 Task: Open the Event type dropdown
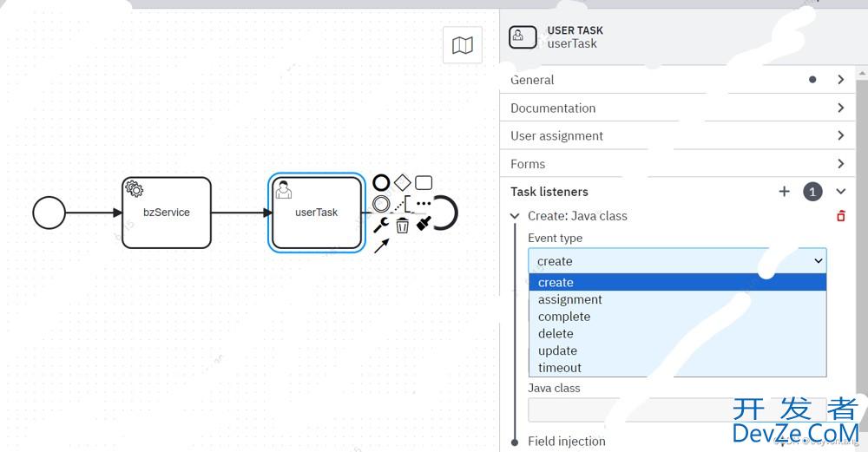coord(677,260)
